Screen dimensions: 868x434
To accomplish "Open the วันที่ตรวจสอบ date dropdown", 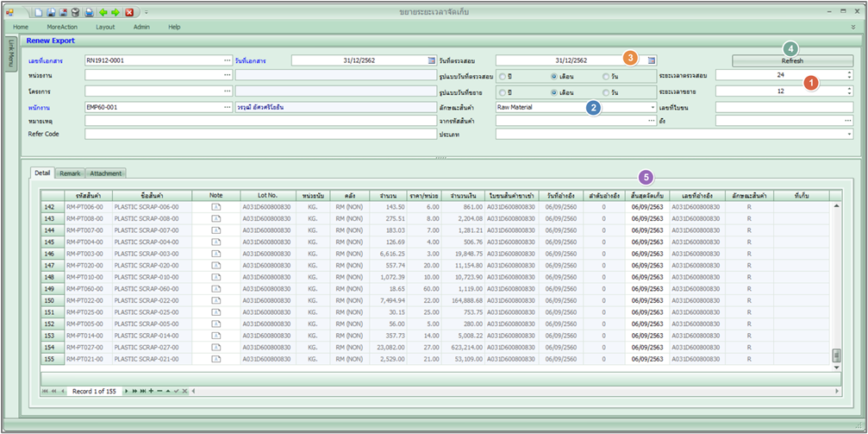I will point(653,60).
